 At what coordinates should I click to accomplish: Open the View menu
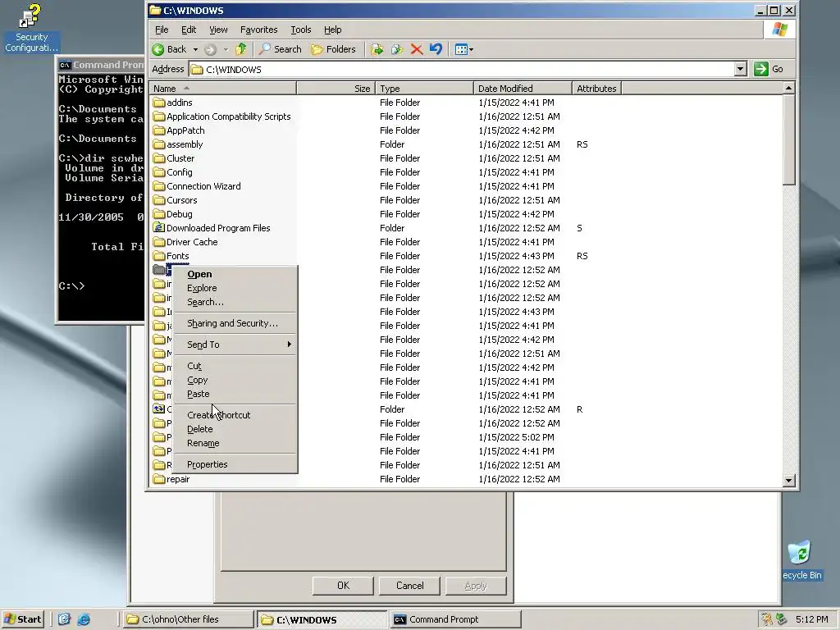coord(218,30)
